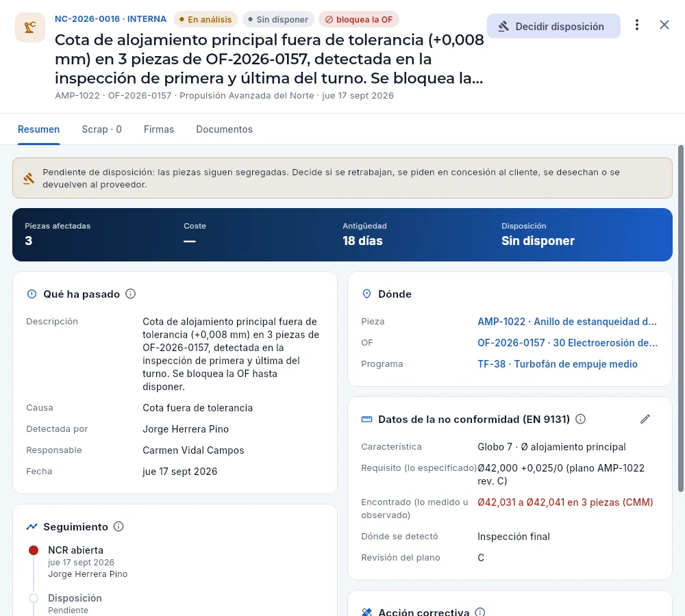Click the Sin disponer status badge

pyautogui.click(x=278, y=20)
